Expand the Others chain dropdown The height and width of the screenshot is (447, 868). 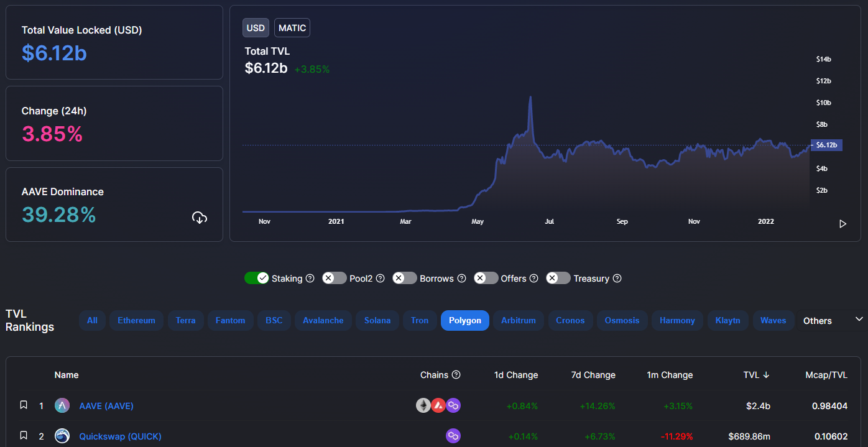(x=832, y=321)
